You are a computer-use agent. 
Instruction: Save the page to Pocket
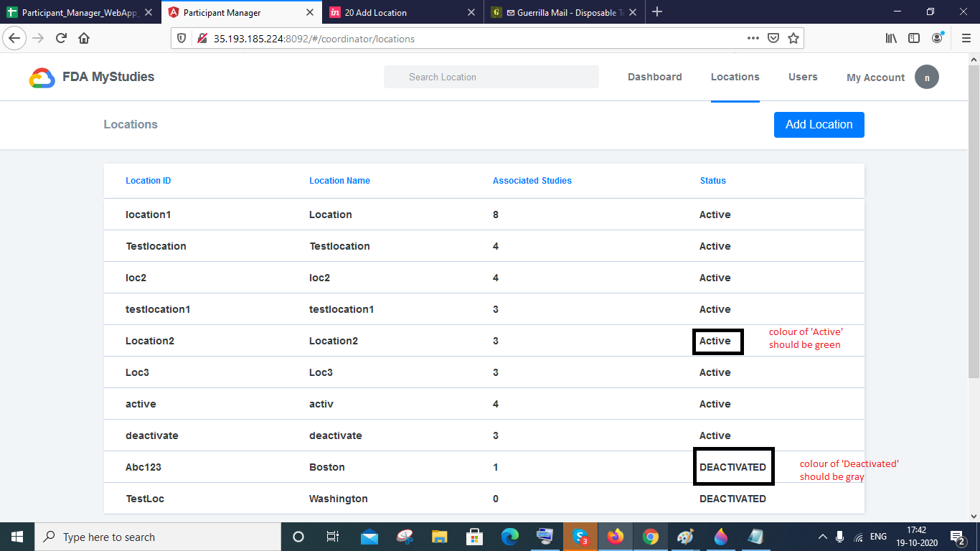(773, 38)
